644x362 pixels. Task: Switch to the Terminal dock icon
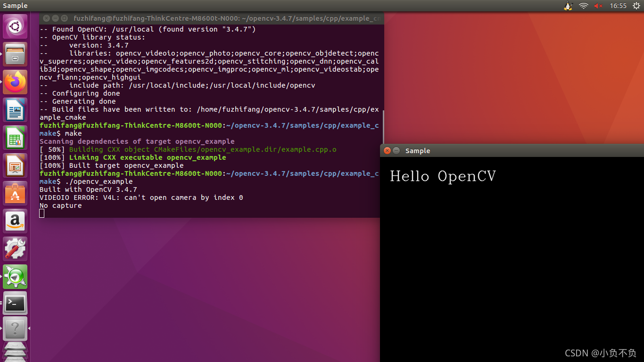tap(16, 304)
